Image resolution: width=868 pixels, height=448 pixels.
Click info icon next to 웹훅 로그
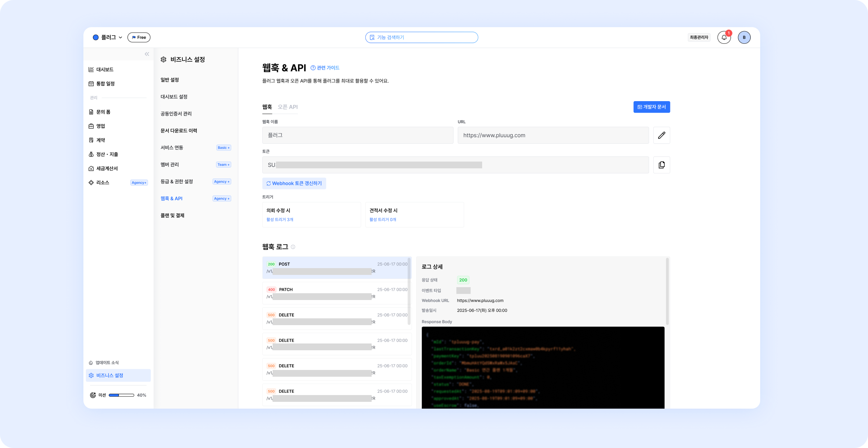(293, 247)
